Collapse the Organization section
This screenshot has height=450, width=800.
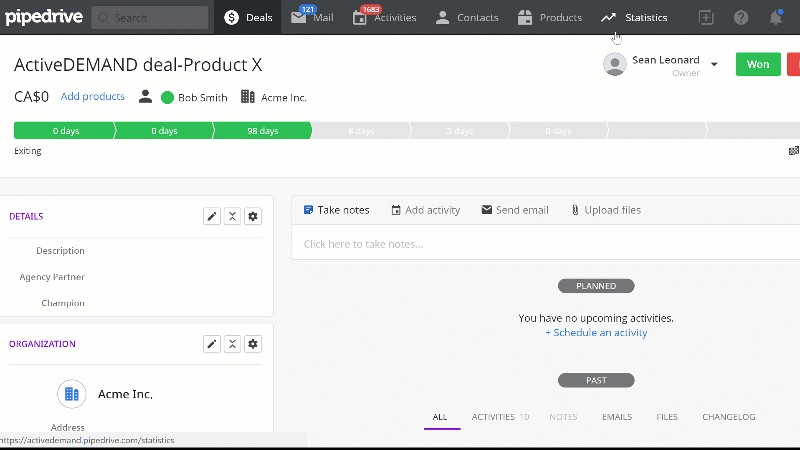pyautogui.click(x=232, y=344)
